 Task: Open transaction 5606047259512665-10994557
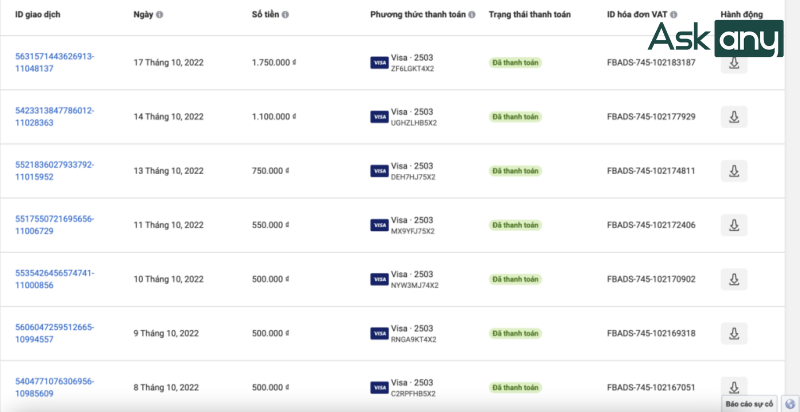click(x=54, y=332)
